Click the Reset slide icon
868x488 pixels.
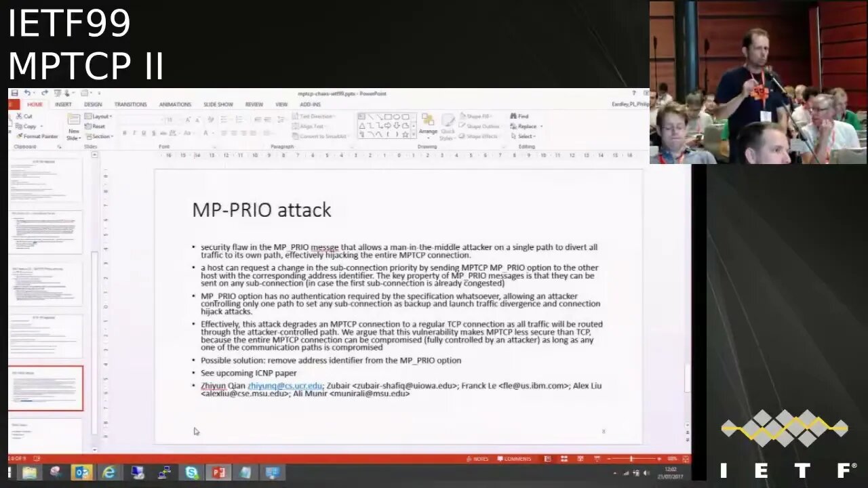tap(87, 126)
